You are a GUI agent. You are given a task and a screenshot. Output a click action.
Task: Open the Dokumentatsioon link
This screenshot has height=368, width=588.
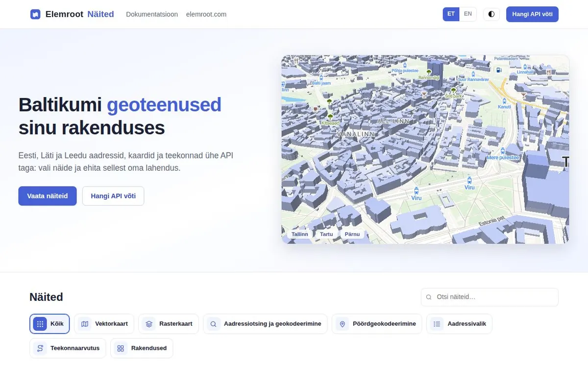point(152,14)
